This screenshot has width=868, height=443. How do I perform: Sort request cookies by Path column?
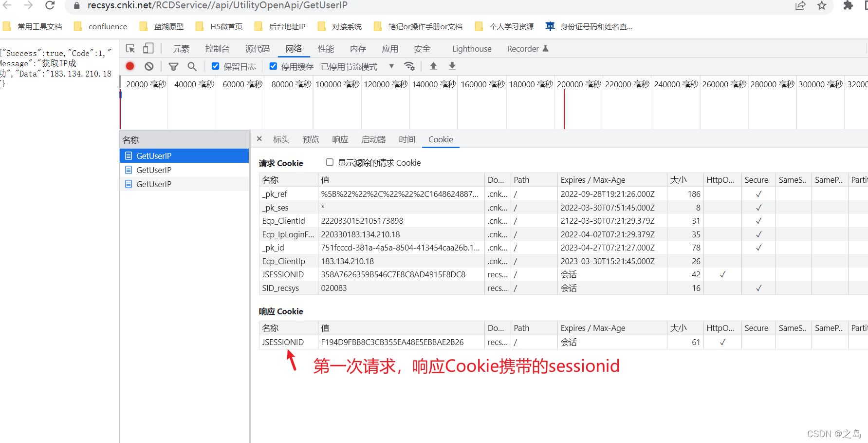pos(534,180)
